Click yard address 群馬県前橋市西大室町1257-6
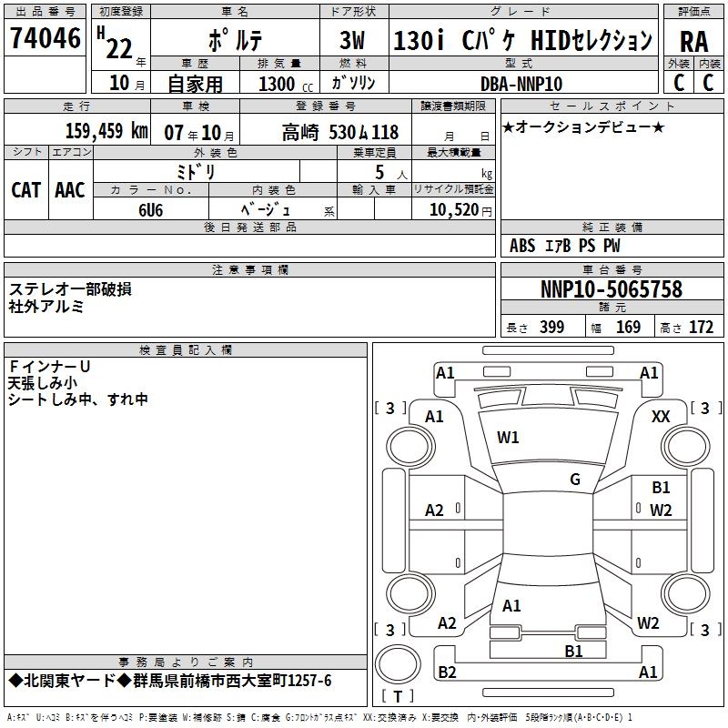728x728 pixels. tap(232, 681)
